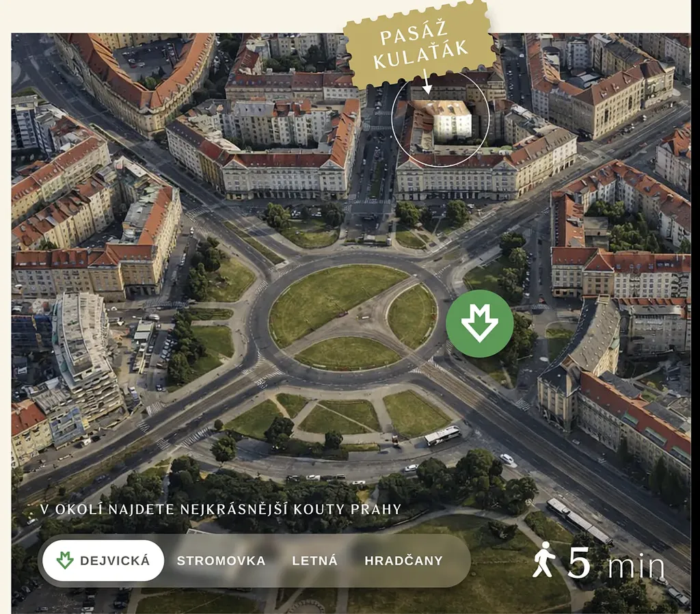Switch to the Stromovka tab

[221, 561]
